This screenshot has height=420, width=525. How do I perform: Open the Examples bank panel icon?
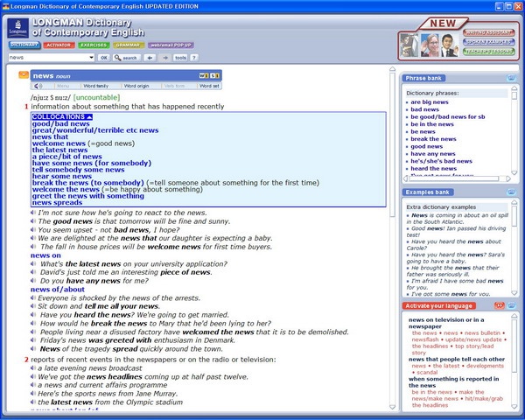coord(511,192)
